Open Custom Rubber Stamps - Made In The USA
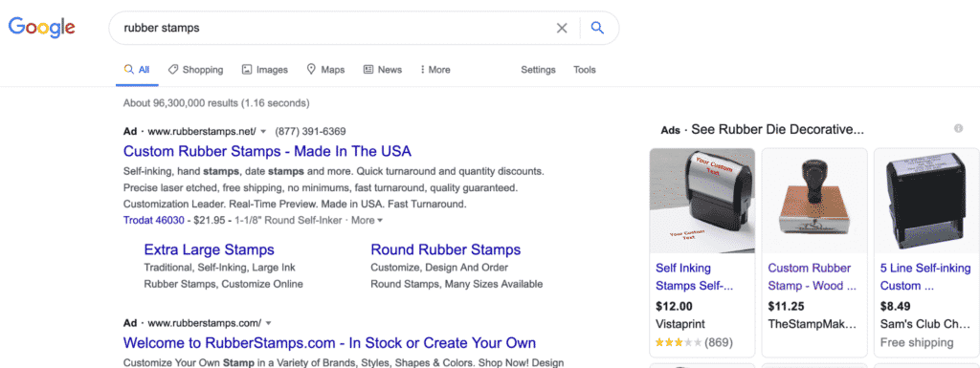Image resolution: width=980 pixels, height=368 pixels. (268, 151)
